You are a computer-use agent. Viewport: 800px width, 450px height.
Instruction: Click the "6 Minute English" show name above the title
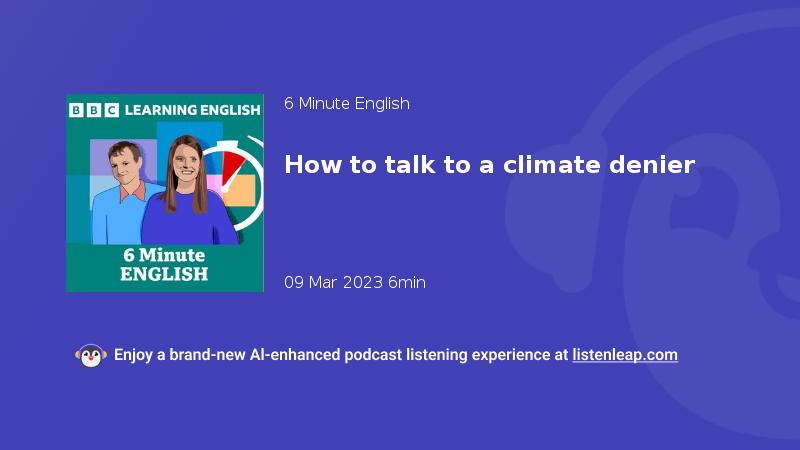347,104
